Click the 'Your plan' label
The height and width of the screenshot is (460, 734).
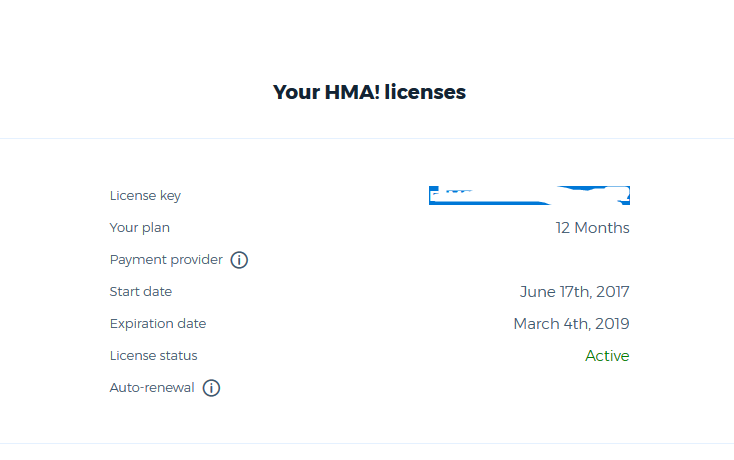[x=139, y=228]
